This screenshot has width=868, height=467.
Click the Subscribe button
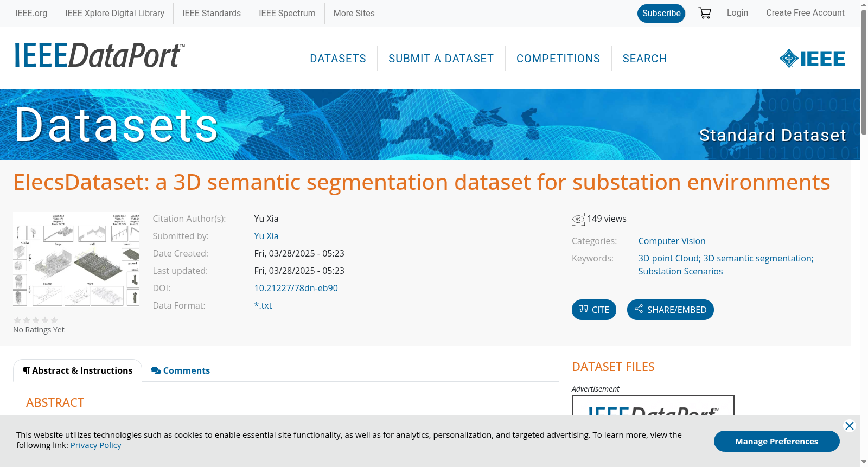point(661,14)
